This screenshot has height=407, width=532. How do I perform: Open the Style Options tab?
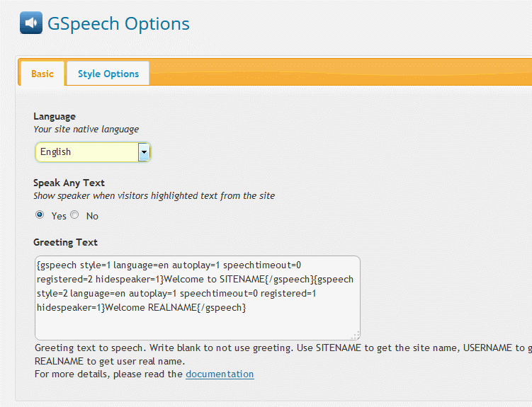pyautogui.click(x=108, y=74)
